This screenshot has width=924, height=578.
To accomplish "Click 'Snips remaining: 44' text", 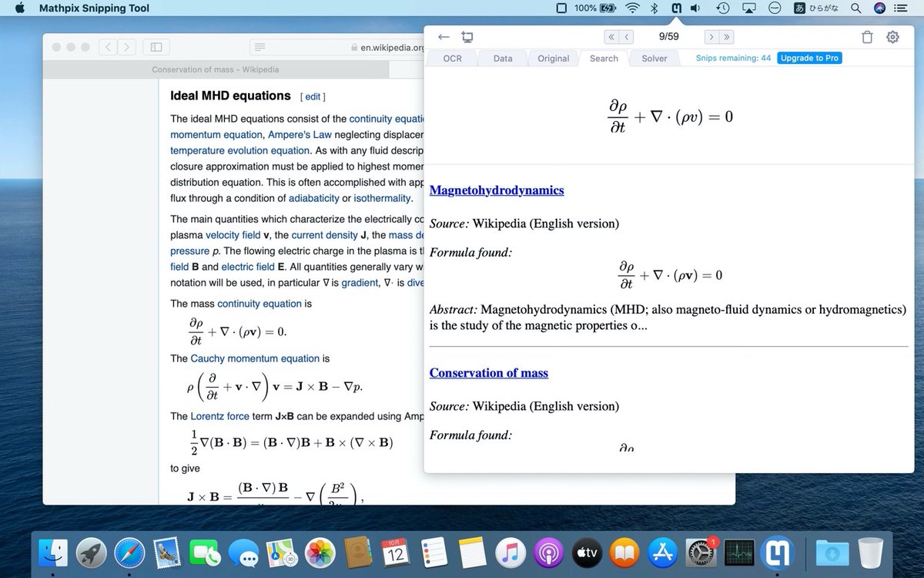I will pyautogui.click(x=733, y=58).
